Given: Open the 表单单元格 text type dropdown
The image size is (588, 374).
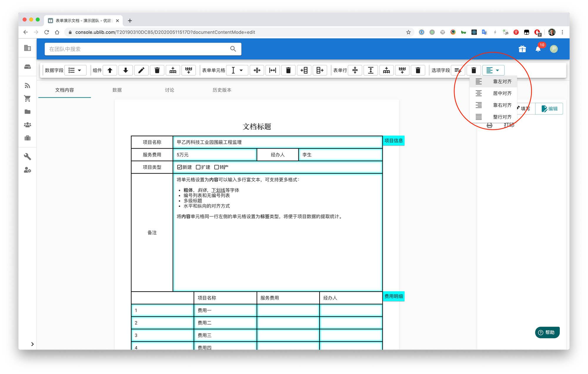Looking at the screenshot, I should coord(237,70).
